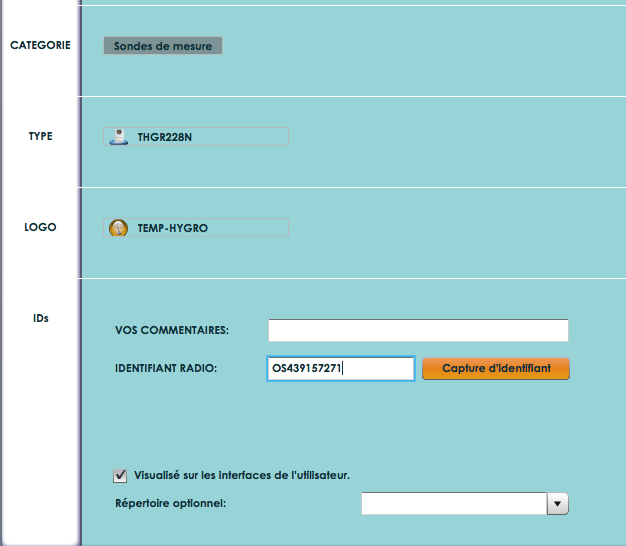Image resolution: width=626 pixels, height=546 pixels.
Task: Open the THGR228N type selector
Action: 196,136
